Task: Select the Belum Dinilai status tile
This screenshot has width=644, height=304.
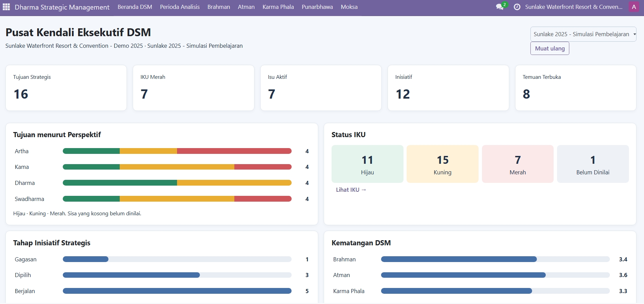Action: (x=593, y=164)
